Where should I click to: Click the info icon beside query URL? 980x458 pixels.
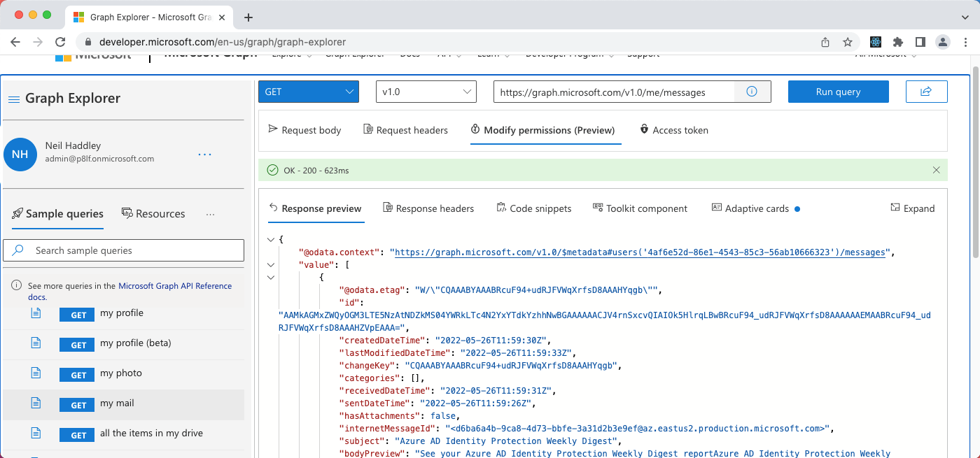click(752, 92)
